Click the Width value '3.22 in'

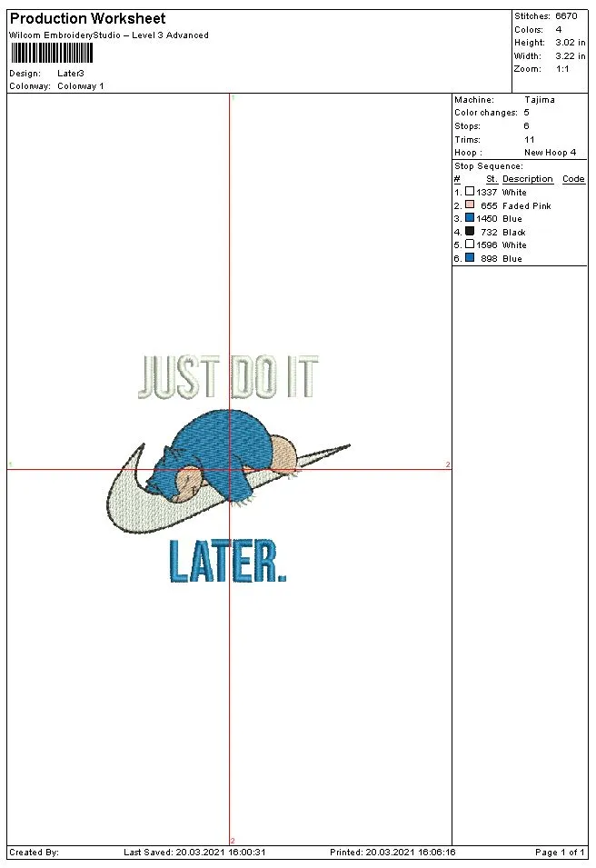570,56
